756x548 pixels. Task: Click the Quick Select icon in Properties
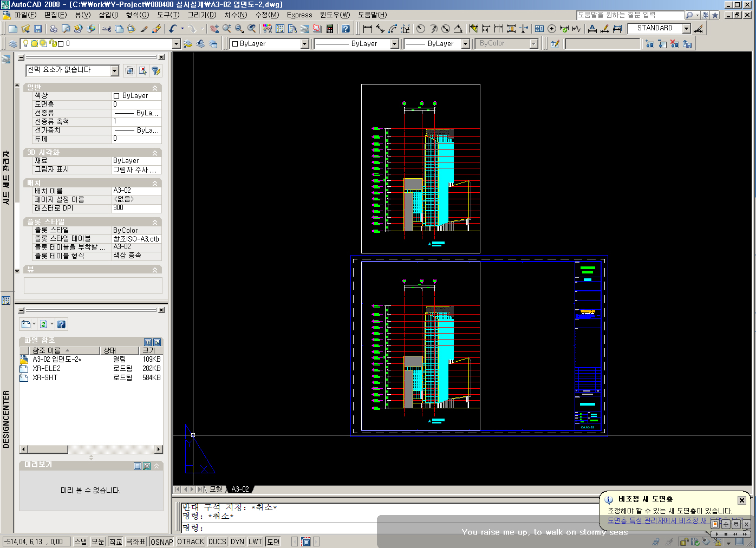tap(155, 71)
